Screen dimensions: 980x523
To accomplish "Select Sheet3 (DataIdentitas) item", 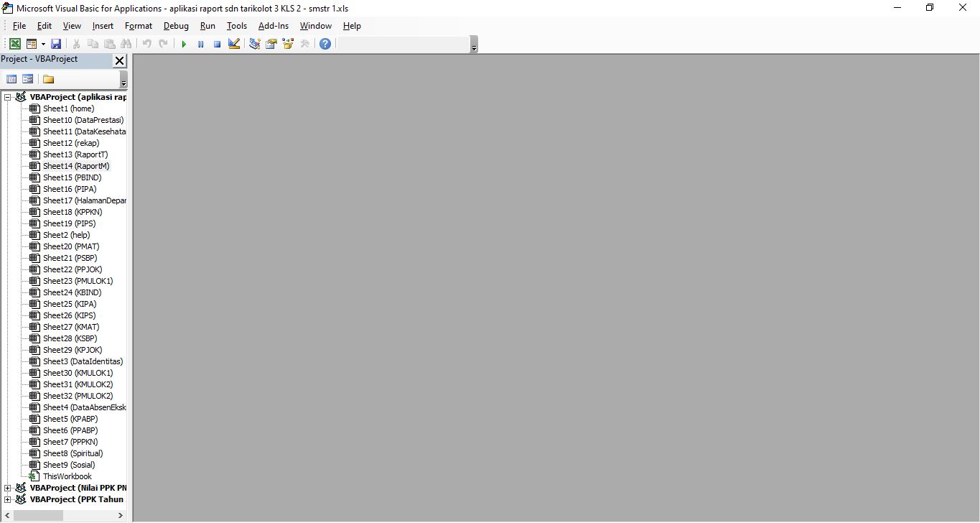I will (83, 361).
